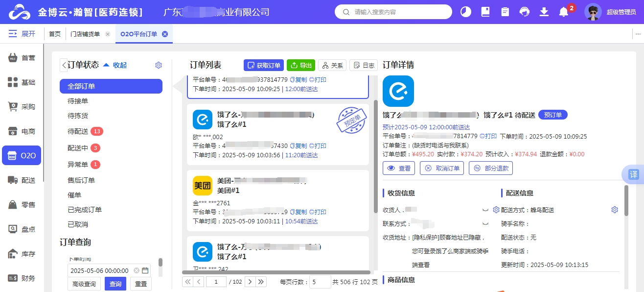The height and width of the screenshot is (292, 644).
Task: Expand sidebar using 展开 button
Action: [x=22, y=34]
